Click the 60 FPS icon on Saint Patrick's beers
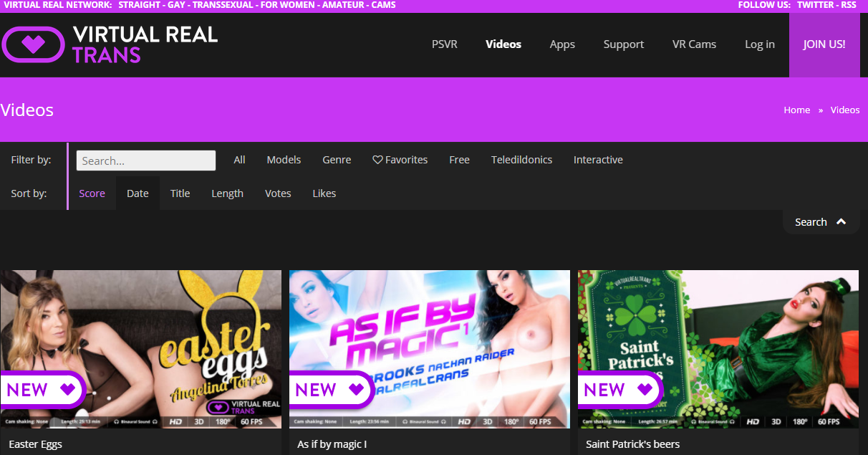Screen dimensions: 868x455 pyautogui.click(x=829, y=423)
